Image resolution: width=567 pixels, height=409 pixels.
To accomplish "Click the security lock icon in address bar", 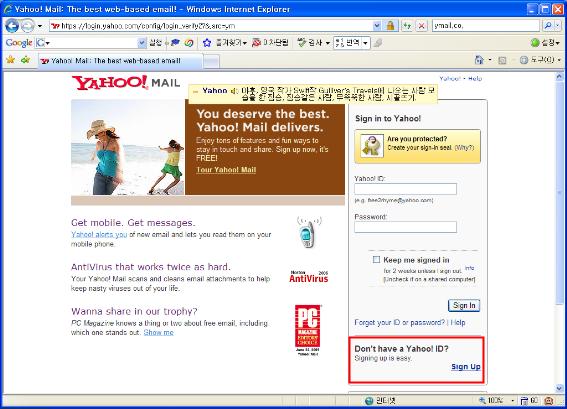I will click(390, 26).
